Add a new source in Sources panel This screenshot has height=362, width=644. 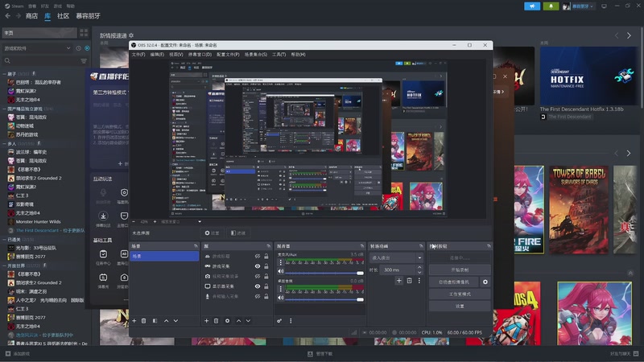(207, 320)
